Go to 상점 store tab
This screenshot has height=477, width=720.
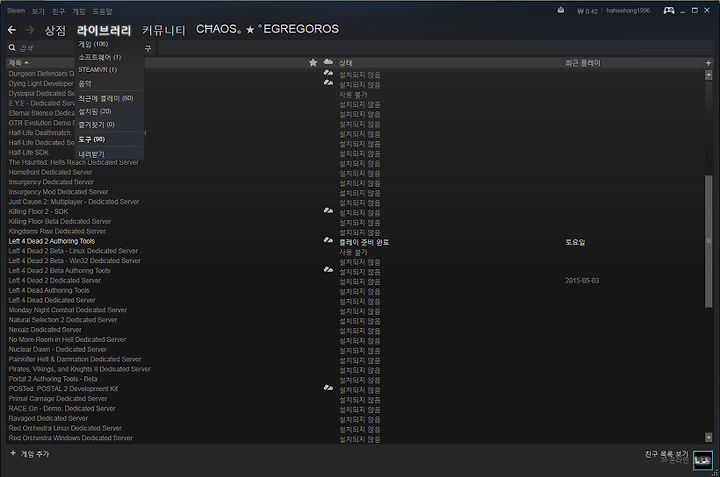55,31
